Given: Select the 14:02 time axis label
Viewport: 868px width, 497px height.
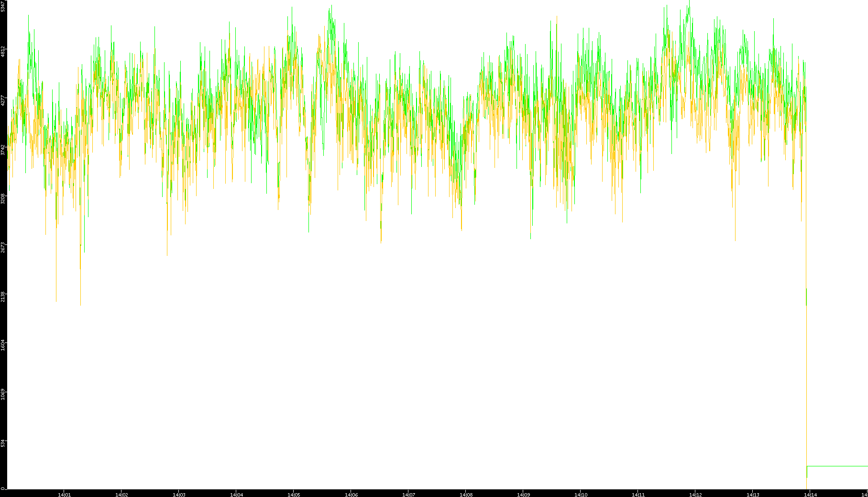Looking at the screenshot, I should pos(121,495).
